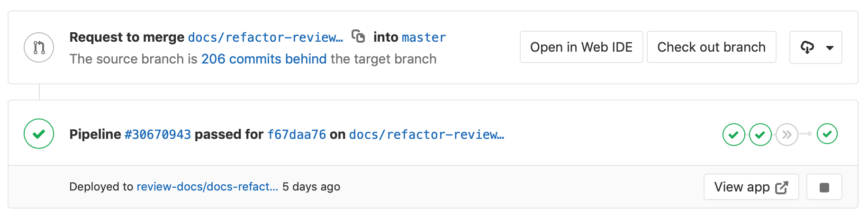Viewport: 868px width, 218px height.
Task: Click Open in Web IDE button
Action: click(x=581, y=47)
